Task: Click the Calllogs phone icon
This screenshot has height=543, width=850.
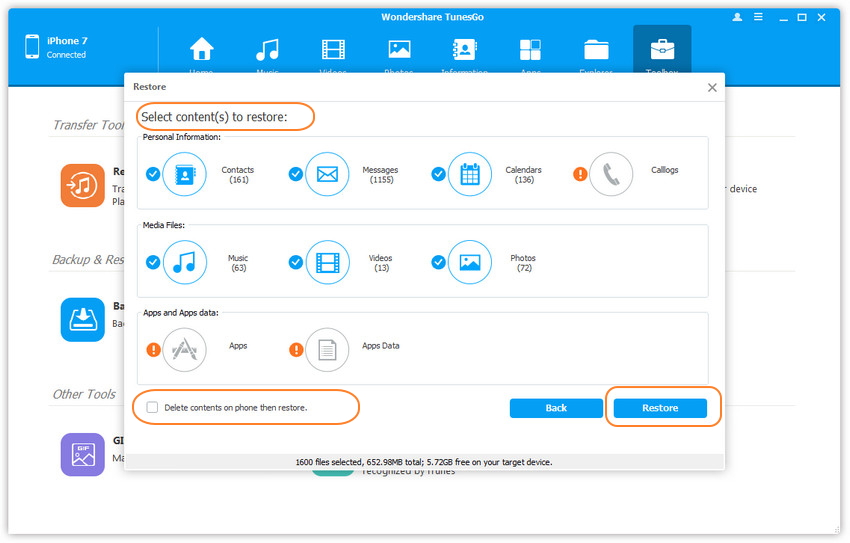Action: tap(611, 174)
